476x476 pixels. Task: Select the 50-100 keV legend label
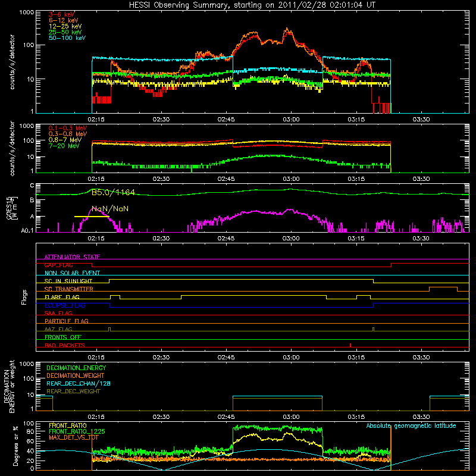tap(67, 38)
